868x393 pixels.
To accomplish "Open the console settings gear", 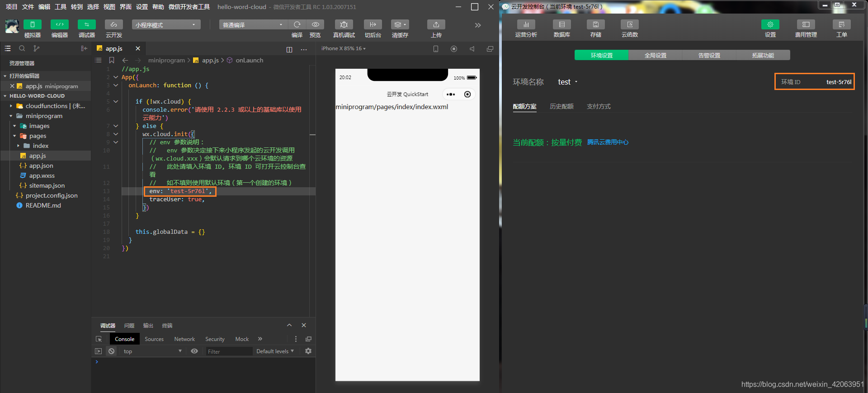I will coord(308,351).
